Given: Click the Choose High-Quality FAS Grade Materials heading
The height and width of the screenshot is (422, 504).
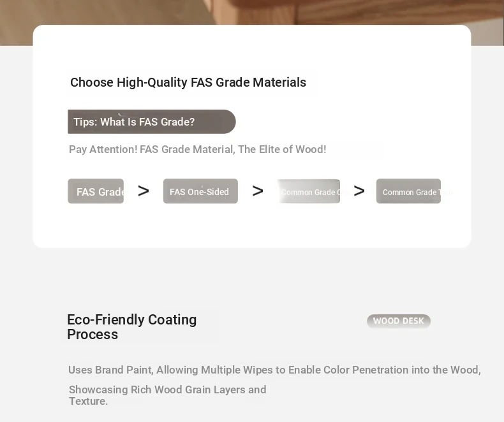Looking at the screenshot, I should pos(188,82).
